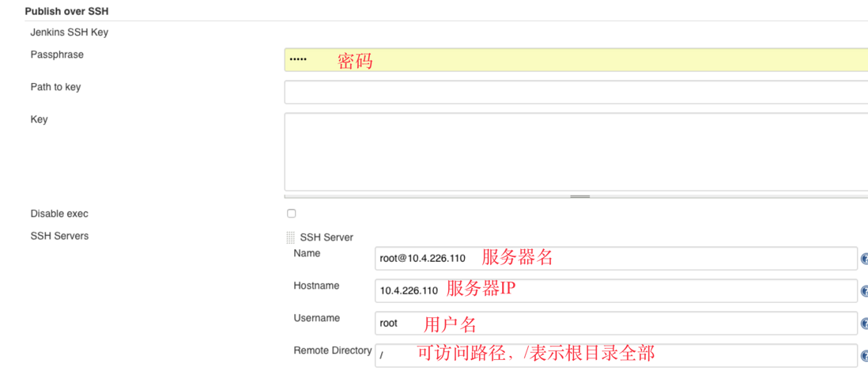Click the SSH Server Name field
868x375 pixels.
click(x=616, y=258)
